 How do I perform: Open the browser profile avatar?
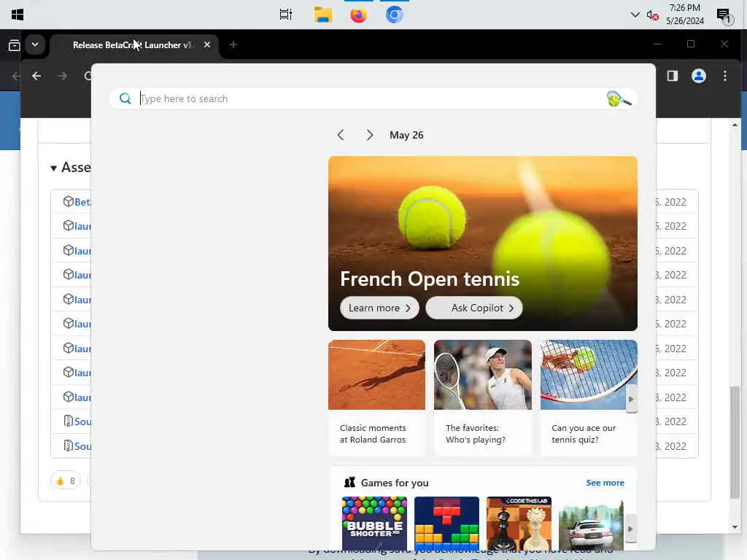tap(698, 76)
